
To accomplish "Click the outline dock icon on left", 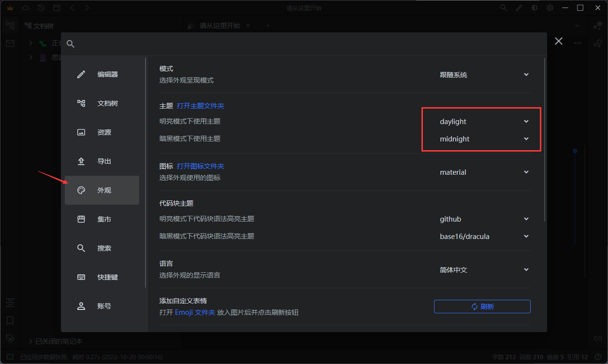I will (10, 303).
